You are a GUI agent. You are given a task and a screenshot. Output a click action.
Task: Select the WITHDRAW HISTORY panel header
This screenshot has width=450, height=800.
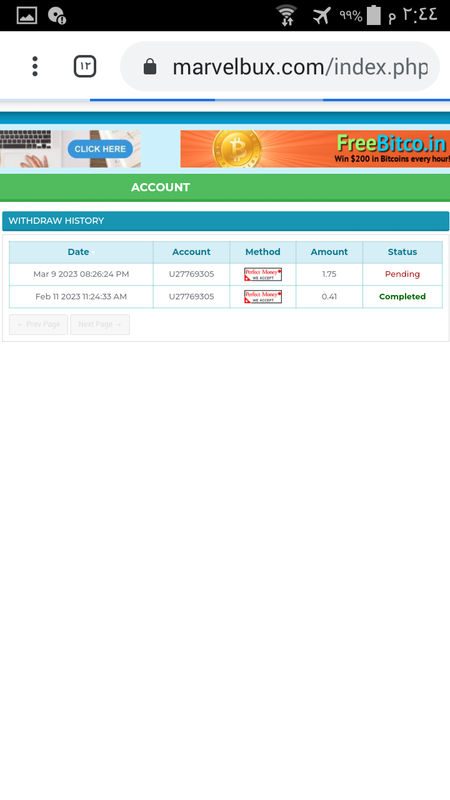226,221
